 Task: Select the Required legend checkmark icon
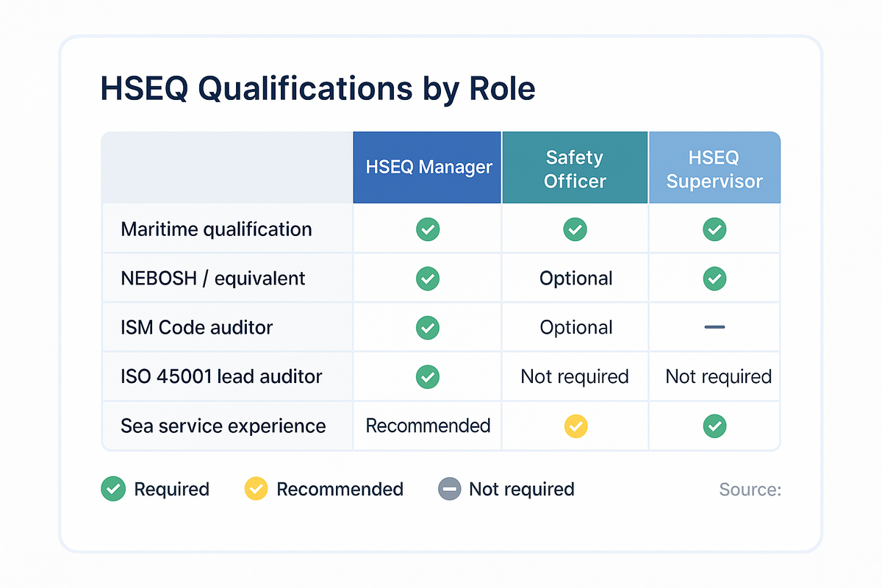[113, 489]
